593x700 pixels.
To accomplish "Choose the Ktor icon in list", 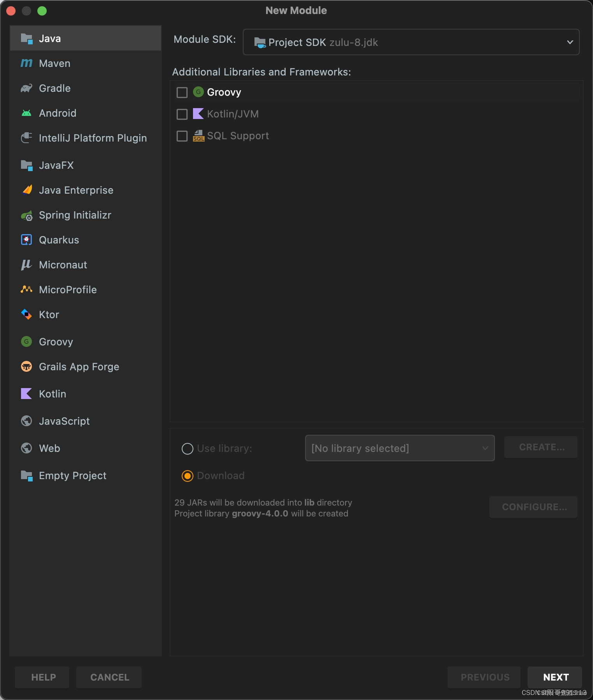I will click(26, 314).
